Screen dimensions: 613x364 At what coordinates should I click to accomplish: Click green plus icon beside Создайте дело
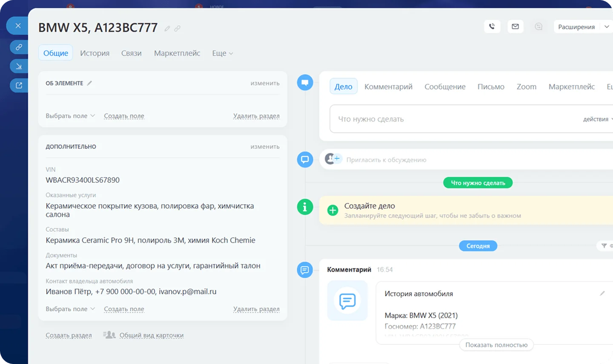pyautogui.click(x=333, y=210)
